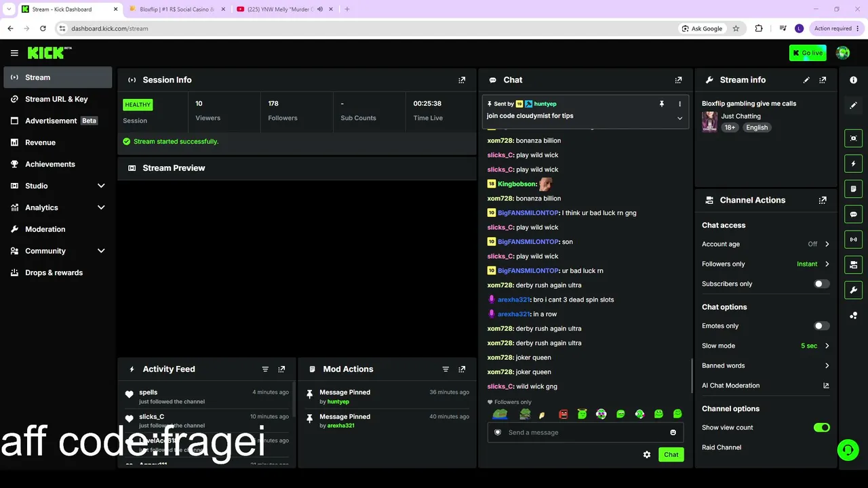The image size is (868, 488).
Task: Send message with the Chat button
Action: point(671,455)
